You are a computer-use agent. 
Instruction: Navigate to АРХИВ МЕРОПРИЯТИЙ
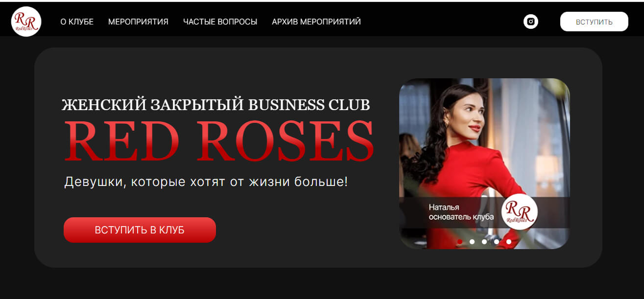(x=316, y=22)
